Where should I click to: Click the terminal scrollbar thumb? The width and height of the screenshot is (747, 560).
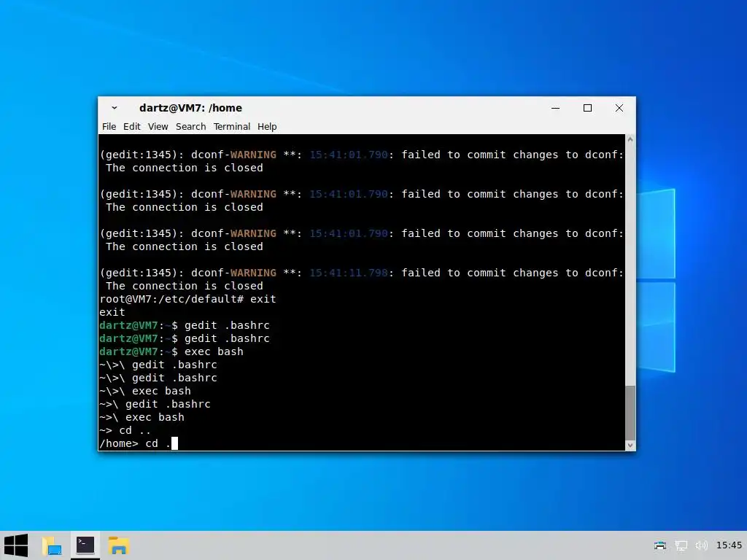point(630,413)
